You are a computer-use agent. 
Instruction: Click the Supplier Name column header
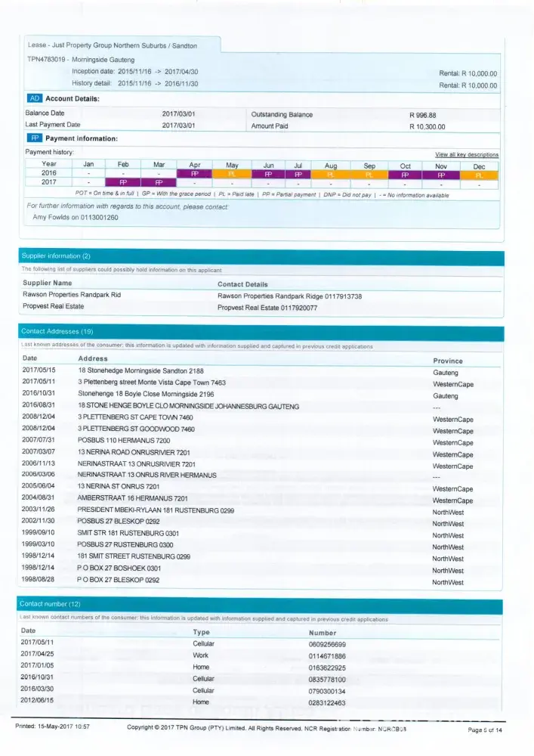(48, 283)
